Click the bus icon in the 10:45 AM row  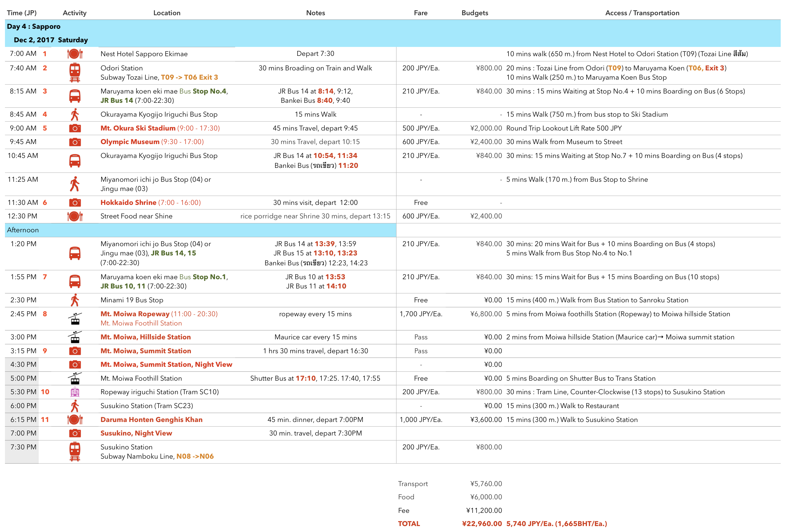(x=75, y=161)
